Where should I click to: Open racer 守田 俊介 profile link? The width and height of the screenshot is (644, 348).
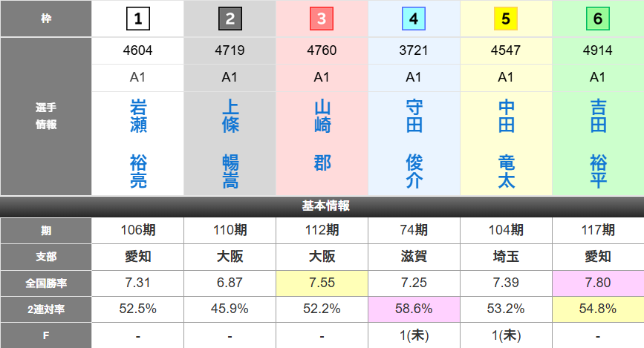414,144
